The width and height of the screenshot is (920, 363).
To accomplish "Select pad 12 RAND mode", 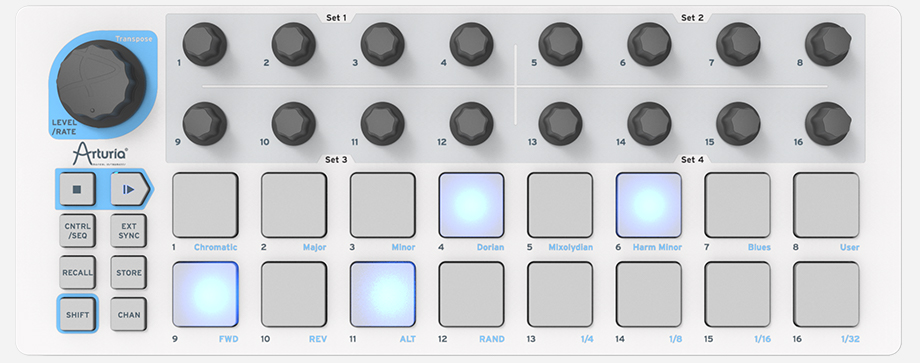I will (x=471, y=294).
